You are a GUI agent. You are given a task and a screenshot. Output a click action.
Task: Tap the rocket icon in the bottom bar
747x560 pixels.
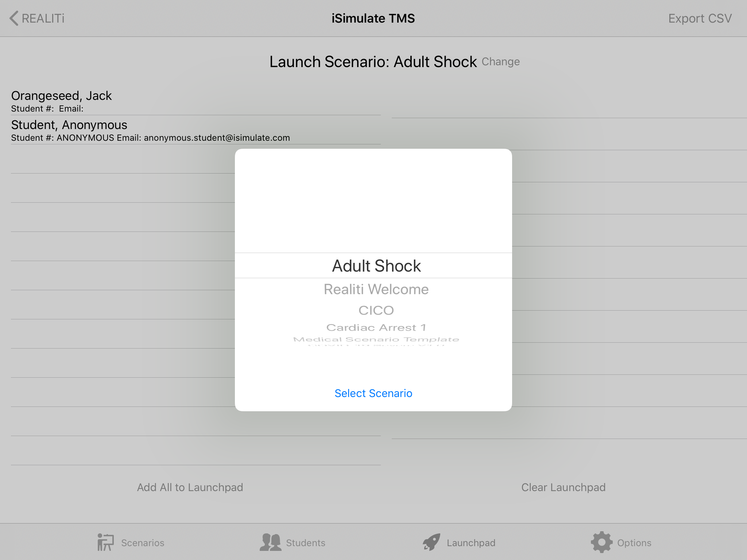tap(431, 542)
